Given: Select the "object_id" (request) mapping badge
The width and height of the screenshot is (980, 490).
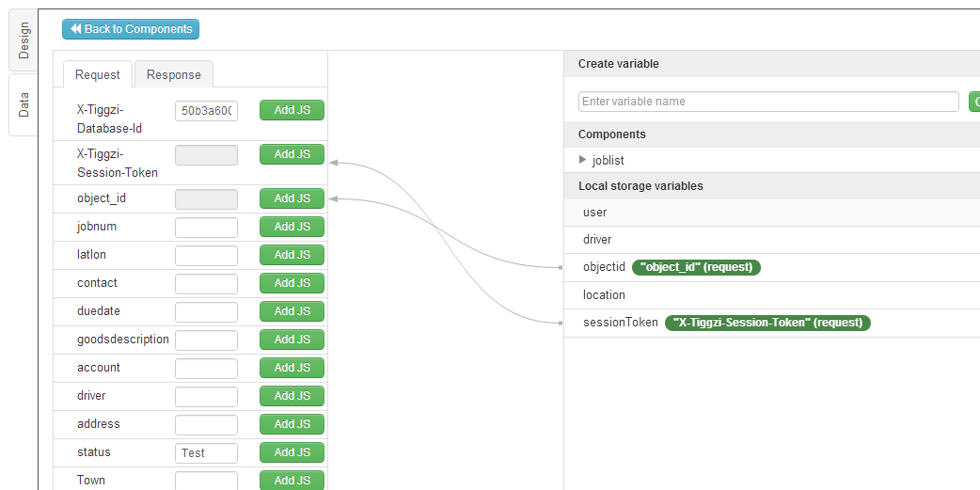Looking at the screenshot, I should pyautogui.click(x=696, y=267).
